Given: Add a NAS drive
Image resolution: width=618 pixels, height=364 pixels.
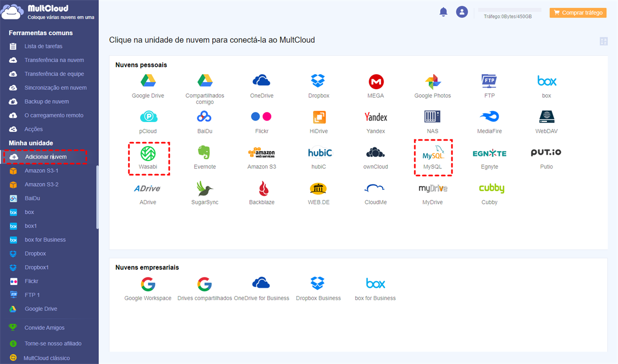Looking at the screenshot, I should (x=433, y=116).
